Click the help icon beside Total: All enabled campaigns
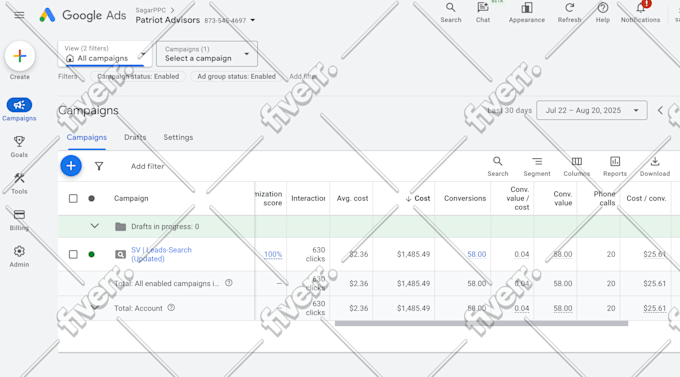The height and width of the screenshot is (377, 680). pos(229,283)
